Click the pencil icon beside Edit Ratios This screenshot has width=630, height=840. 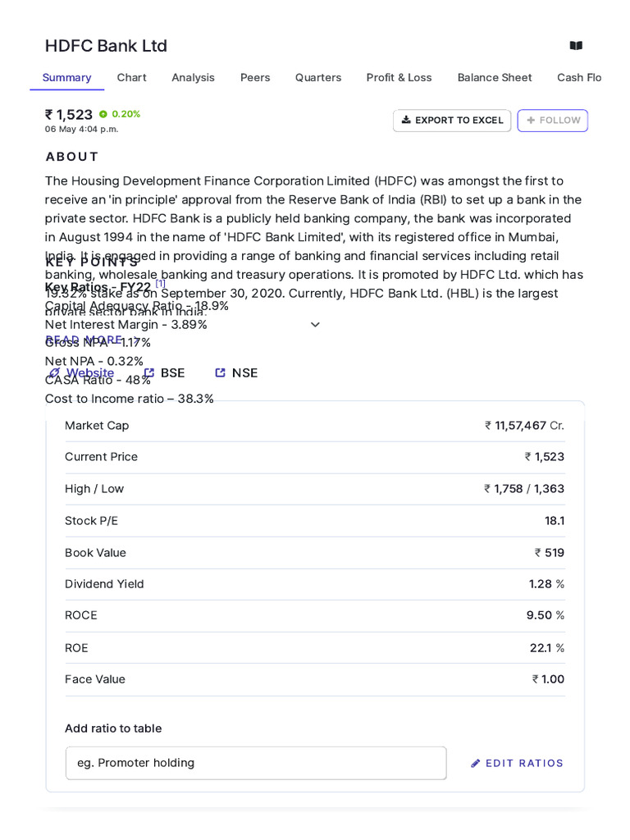[x=475, y=764]
